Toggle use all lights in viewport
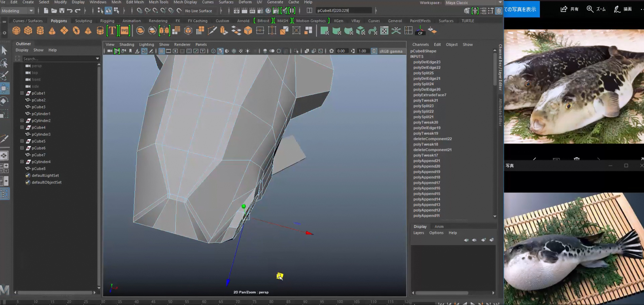The image size is (644, 305). (x=248, y=51)
